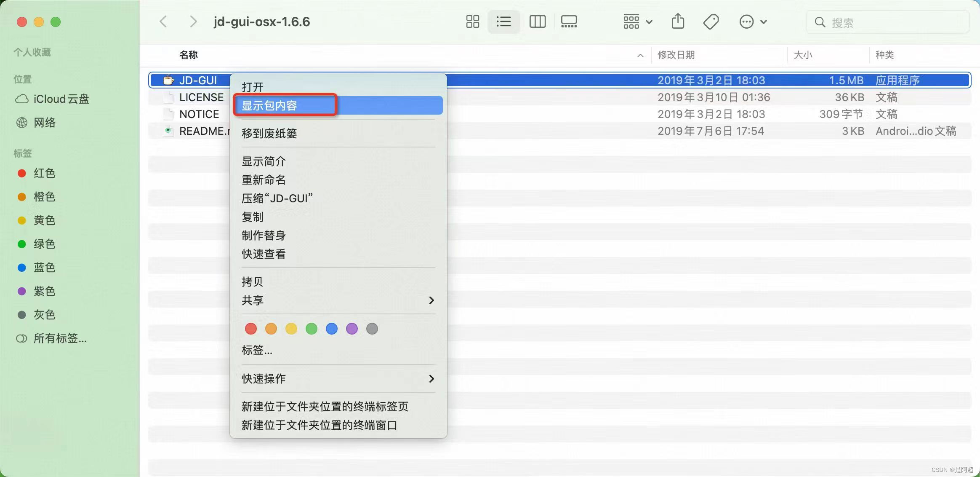Screen dimensions: 980x477
Task: Click kind Androi...dio 文稿
Action: click(916, 131)
